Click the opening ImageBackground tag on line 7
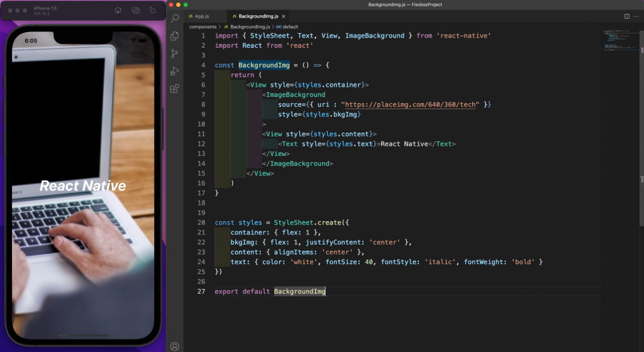The width and height of the screenshot is (644, 352). coord(294,95)
